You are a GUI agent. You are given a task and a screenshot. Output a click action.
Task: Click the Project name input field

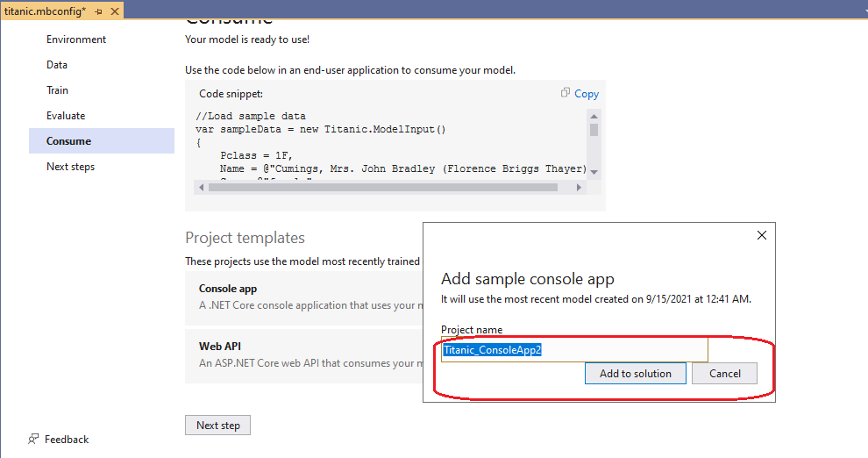click(574, 349)
